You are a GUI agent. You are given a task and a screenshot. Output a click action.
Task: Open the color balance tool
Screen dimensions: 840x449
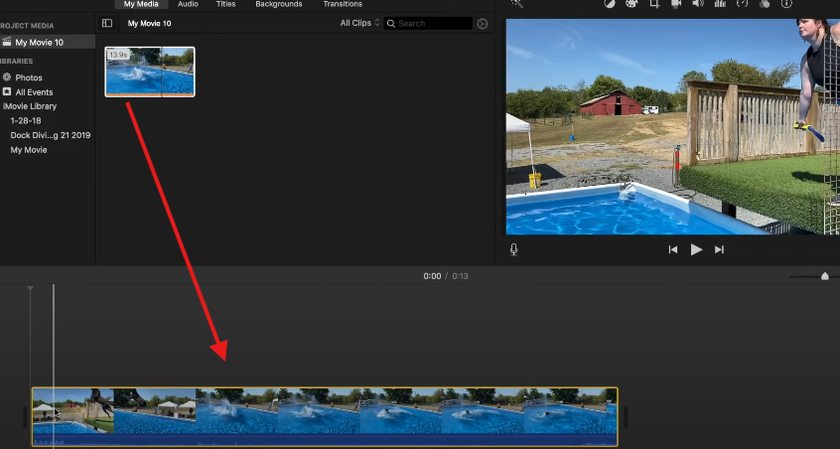point(610,3)
